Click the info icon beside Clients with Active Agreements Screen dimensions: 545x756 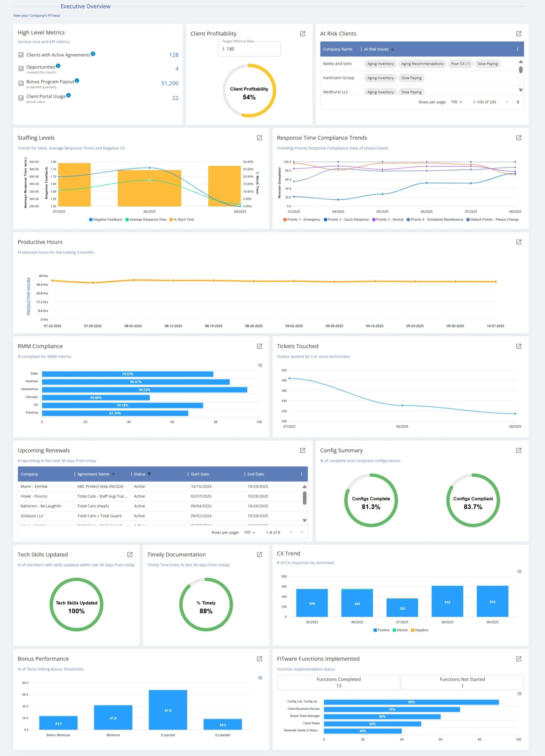(93, 53)
